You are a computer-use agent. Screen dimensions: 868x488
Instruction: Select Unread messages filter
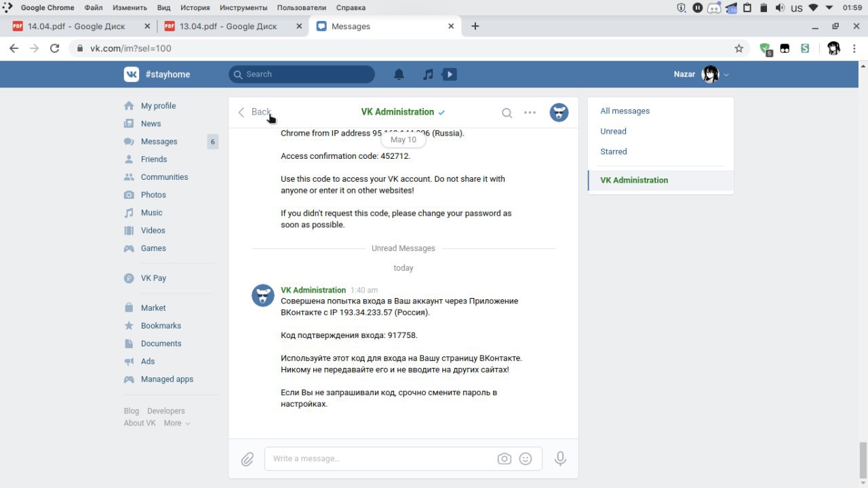point(660,131)
